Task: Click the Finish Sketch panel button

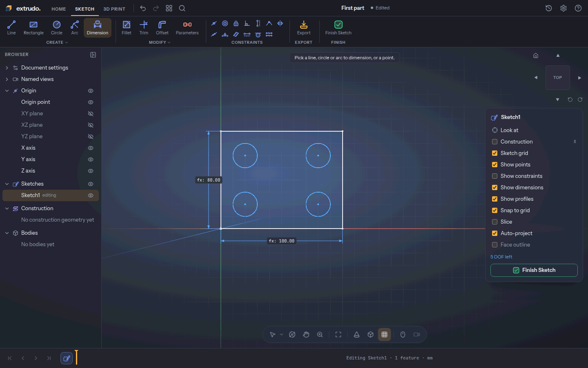Action: 534,270
